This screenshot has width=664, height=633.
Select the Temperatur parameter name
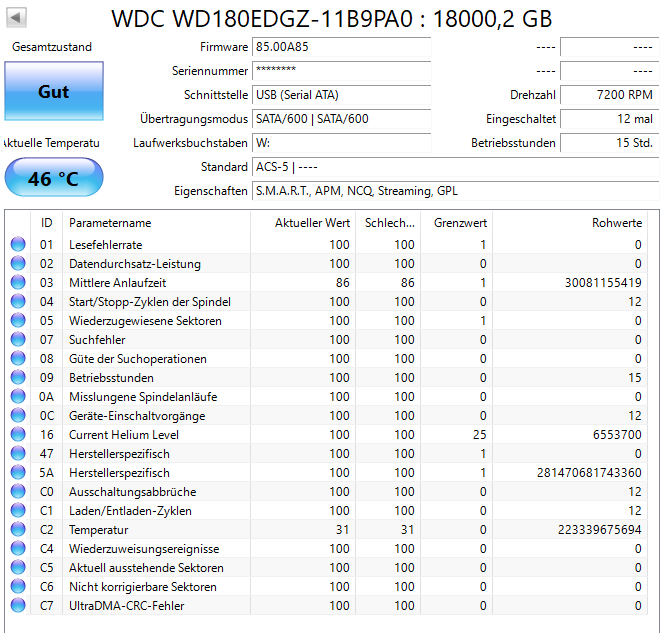coord(98,530)
